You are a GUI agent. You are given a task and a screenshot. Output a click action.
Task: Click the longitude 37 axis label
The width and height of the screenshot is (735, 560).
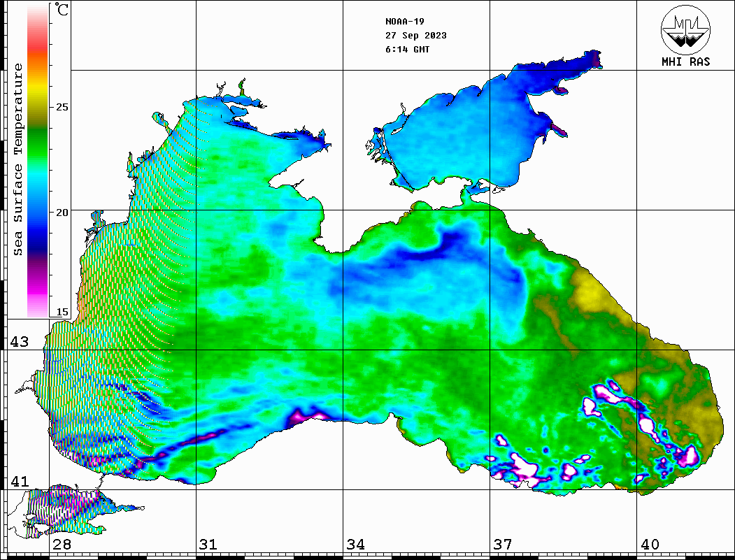click(x=503, y=545)
